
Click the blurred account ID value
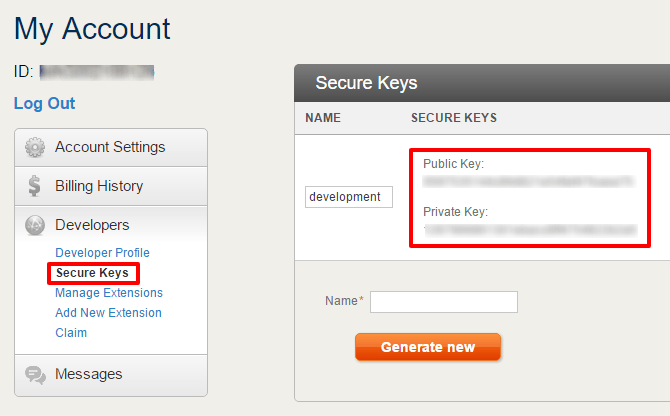tap(97, 72)
